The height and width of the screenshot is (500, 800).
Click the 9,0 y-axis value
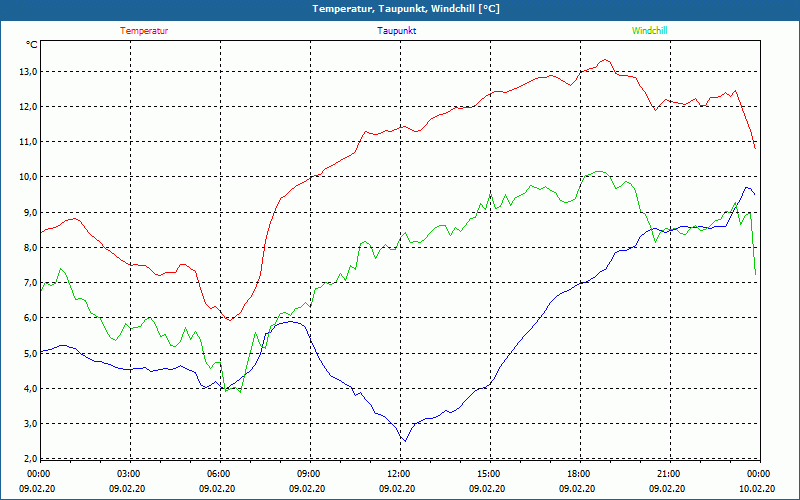30,212
